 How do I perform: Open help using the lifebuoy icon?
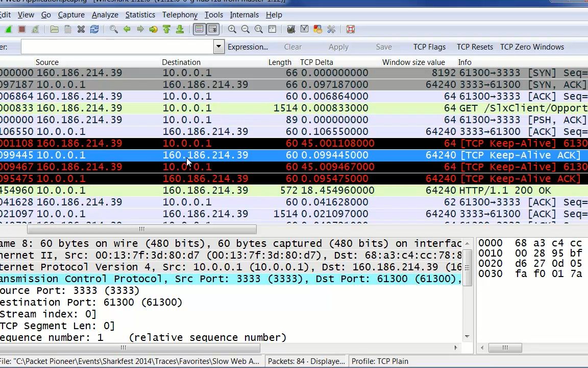coord(351,29)
